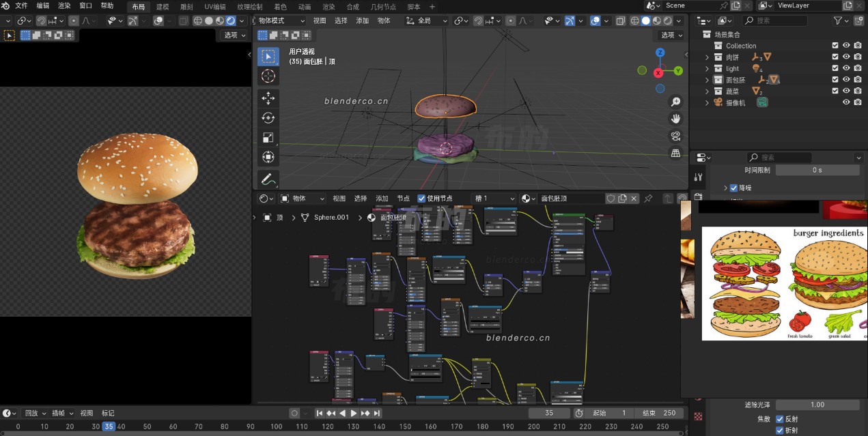Viewport: 868px width, 436px height.
Task: Switch to the 着色 workspace tab
Action: click(x=280, y=6)
